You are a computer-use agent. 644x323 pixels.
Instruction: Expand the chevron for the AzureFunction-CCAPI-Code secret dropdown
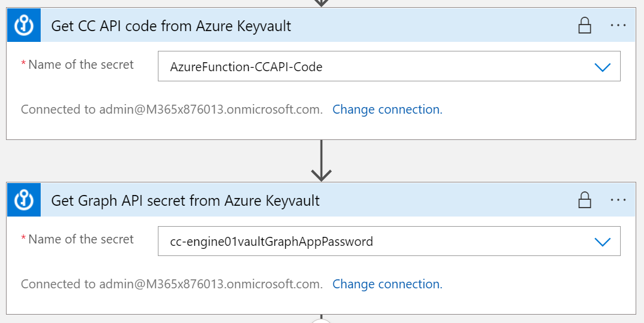(x=603, y=67)
